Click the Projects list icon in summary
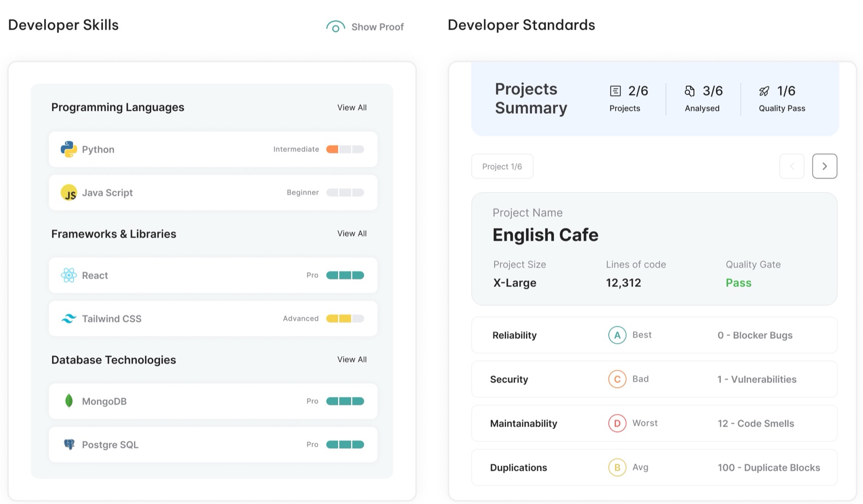 click(615, 91)
